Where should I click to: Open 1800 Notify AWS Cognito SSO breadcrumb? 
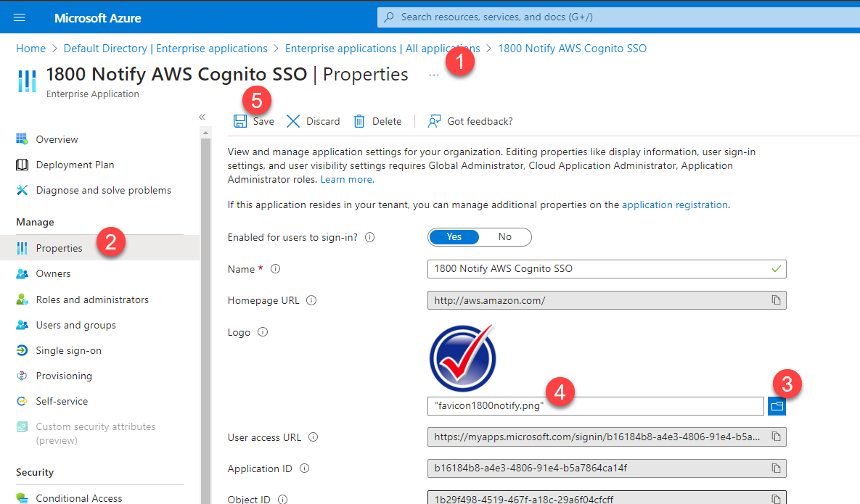[572, 48]
